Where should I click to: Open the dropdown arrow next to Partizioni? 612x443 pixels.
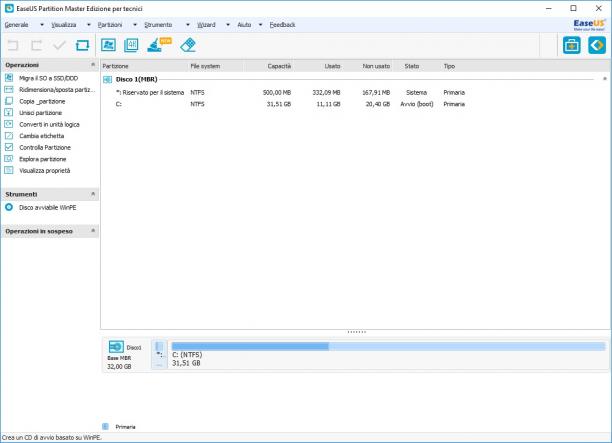135,25
